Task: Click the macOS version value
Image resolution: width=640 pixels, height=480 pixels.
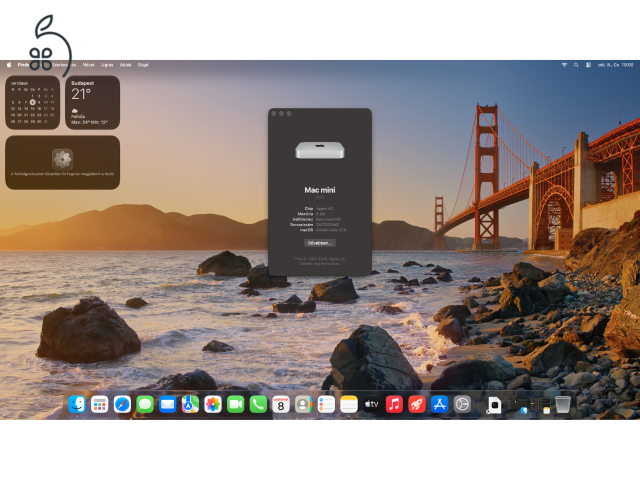Action: [x=331, y=230]
